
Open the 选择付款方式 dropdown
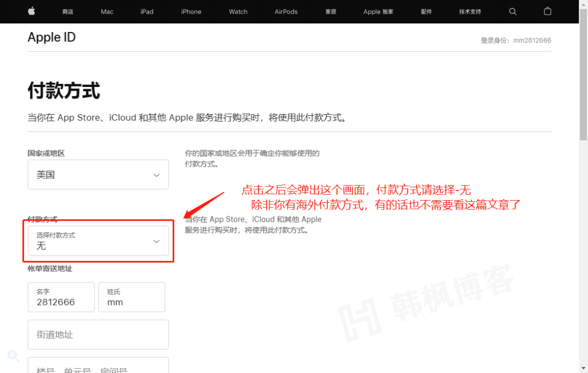tap(98, 241)
